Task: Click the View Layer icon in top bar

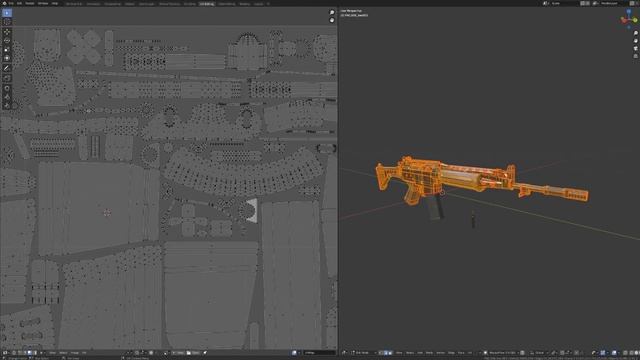Action: tap(596, 3)
